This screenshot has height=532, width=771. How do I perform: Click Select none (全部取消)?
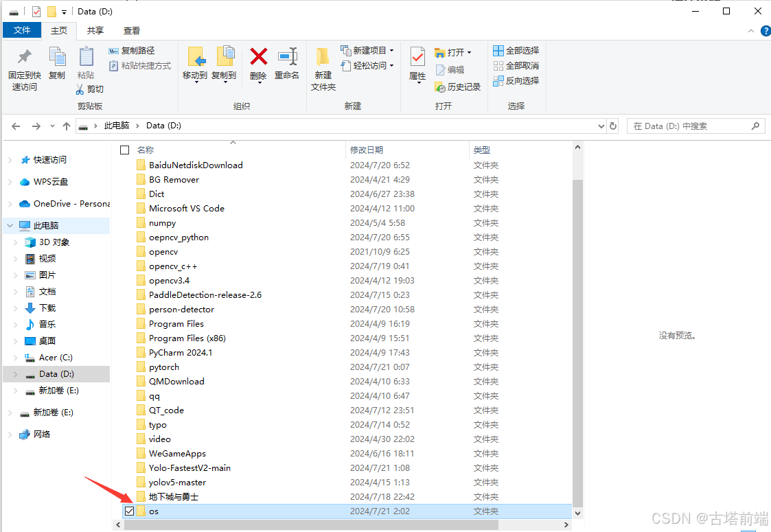click(x=516, y=65)
